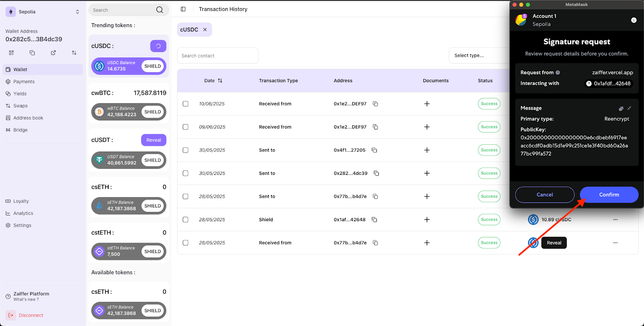Shield the USDC balance
The width and height of the screenshot is (644, 326).
point(153,66)
